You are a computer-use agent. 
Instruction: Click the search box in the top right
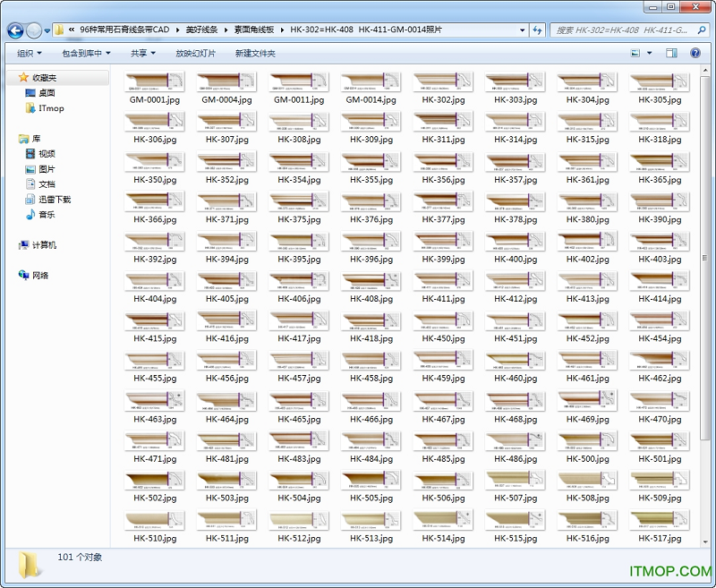[622, 30]
